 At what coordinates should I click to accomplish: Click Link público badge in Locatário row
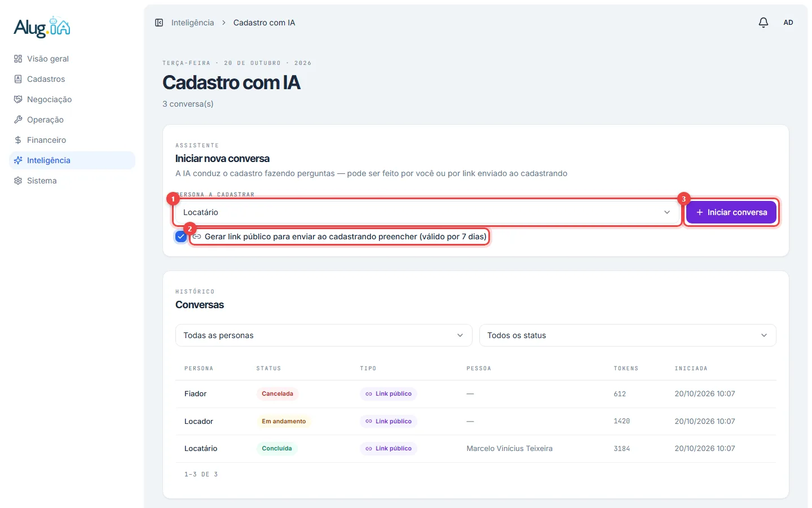(389, 449)
